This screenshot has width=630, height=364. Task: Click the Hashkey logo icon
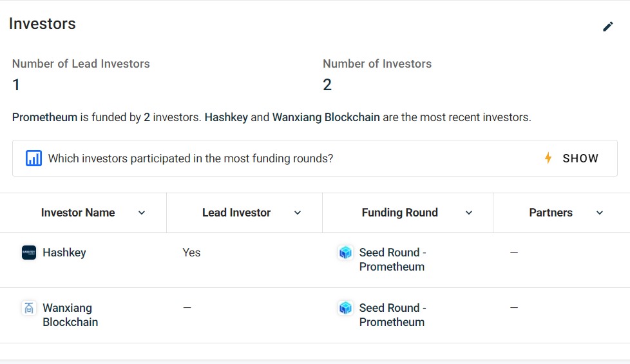29,253
